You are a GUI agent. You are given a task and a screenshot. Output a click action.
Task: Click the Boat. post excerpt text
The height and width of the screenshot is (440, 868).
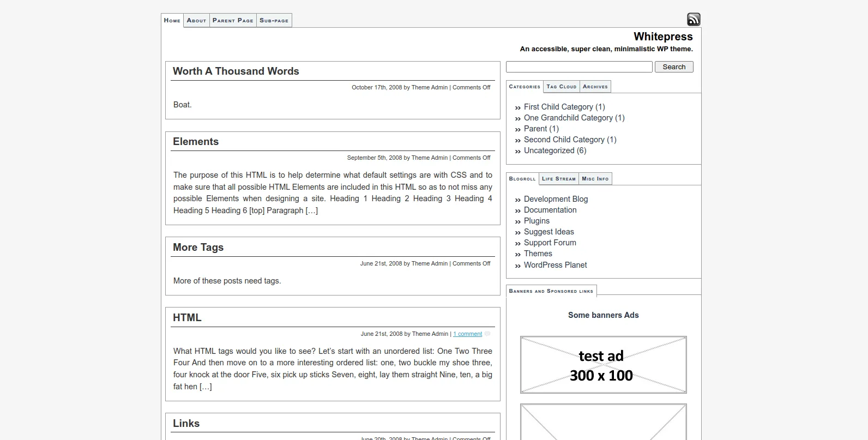tap(183, 105)
